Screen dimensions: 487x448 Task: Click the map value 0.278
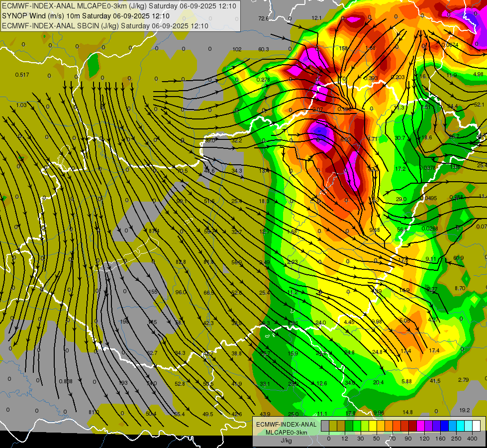coord(263,80)
